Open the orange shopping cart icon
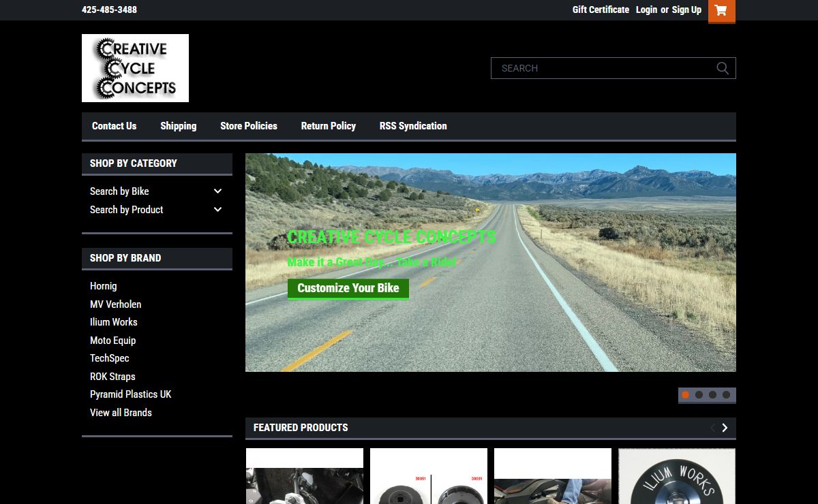 click(x=722, y=11)
